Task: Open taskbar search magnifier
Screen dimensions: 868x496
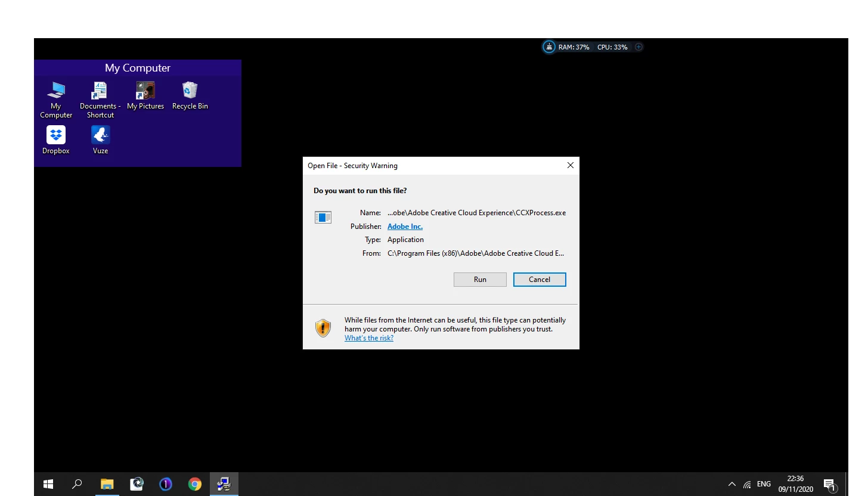Action: 77,484
